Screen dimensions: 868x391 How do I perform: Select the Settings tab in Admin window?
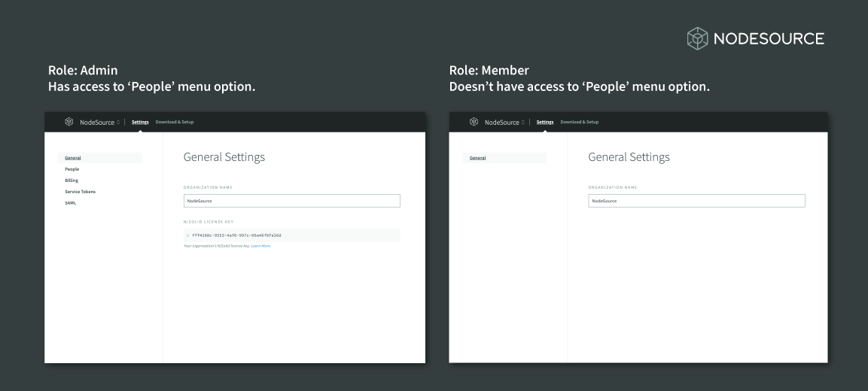click(x=140, y=122)
